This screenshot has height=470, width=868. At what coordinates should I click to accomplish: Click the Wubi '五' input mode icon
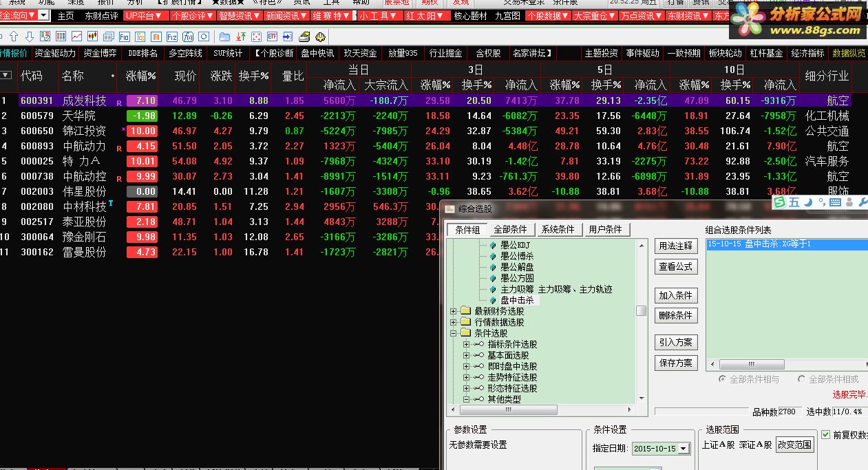(x=794, y=202)
